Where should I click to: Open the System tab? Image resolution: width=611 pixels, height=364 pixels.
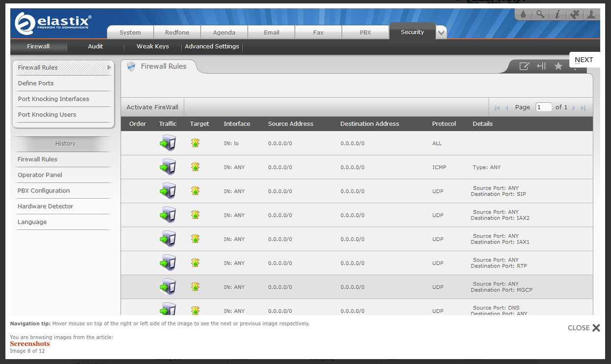(130, 32)
